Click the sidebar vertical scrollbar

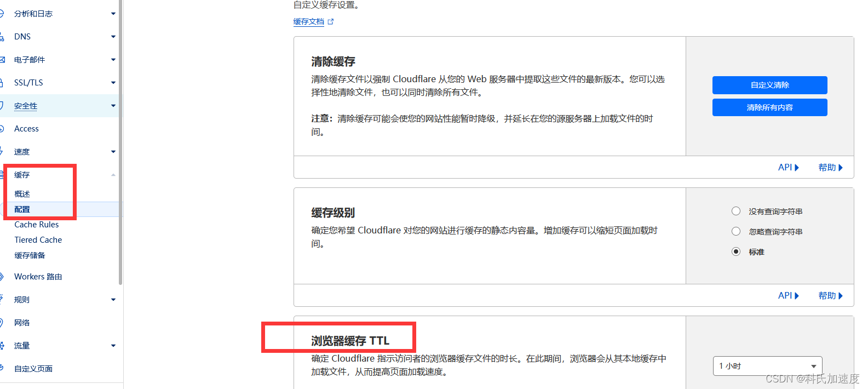tap(120, 142)
